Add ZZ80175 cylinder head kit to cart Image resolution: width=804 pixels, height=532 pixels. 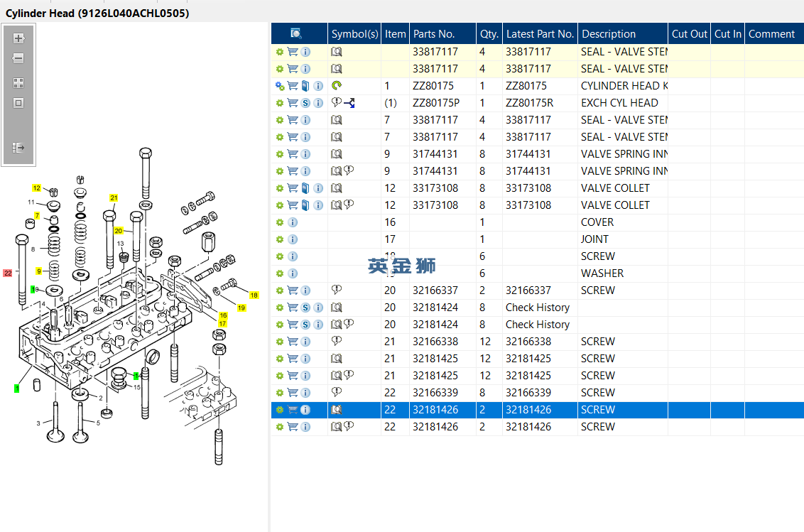point(293,86)
